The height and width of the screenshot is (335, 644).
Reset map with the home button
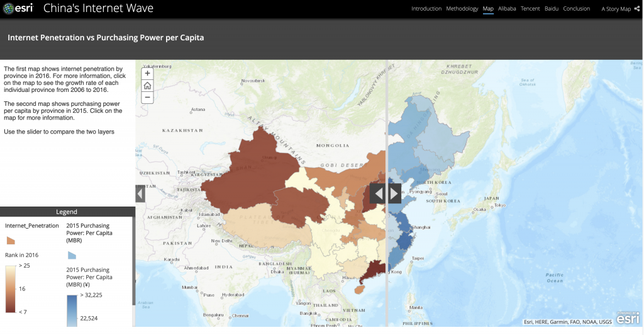pos(147,86)
